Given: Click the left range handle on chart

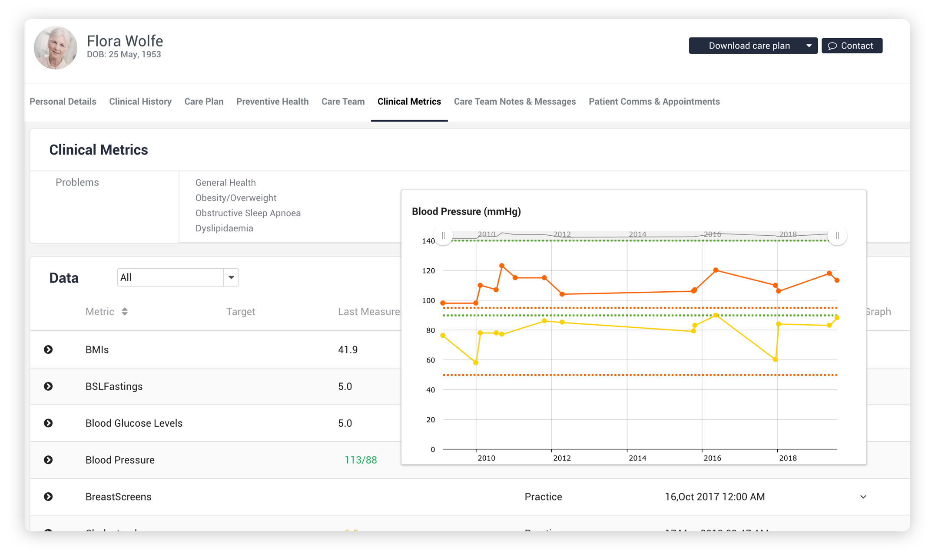Looking at the screenshot, I should (443, 236).
